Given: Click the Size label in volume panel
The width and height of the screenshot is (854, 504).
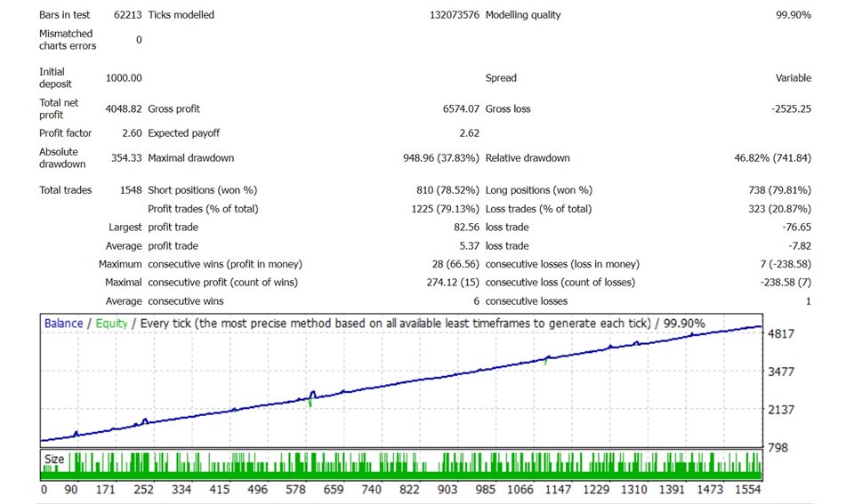Looking at the screenshot, I should [x=54, y=459].
